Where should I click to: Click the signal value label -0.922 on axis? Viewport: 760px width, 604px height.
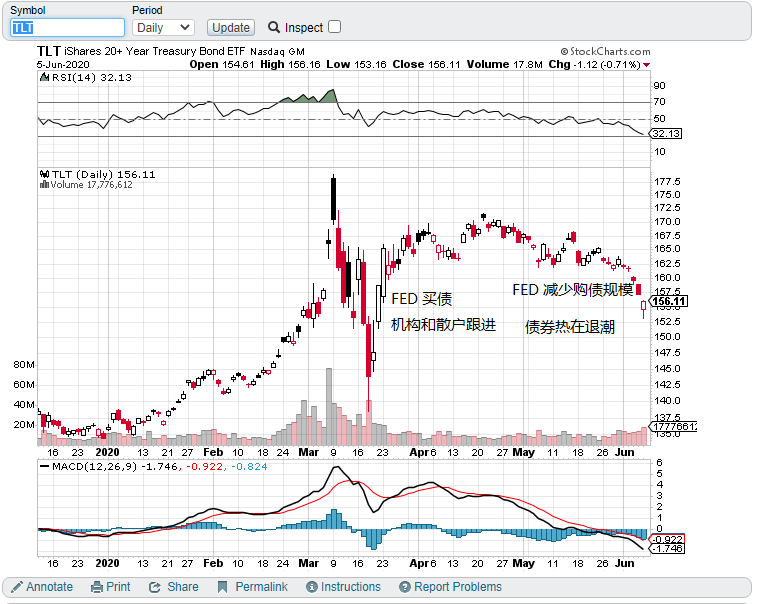pyautogui.click(x=667, y=539)
